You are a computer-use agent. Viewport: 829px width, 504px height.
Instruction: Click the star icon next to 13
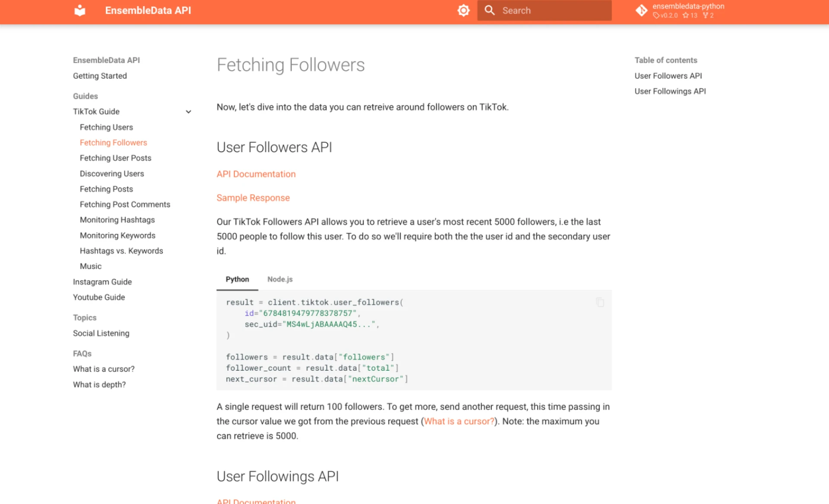click(686, 16)
